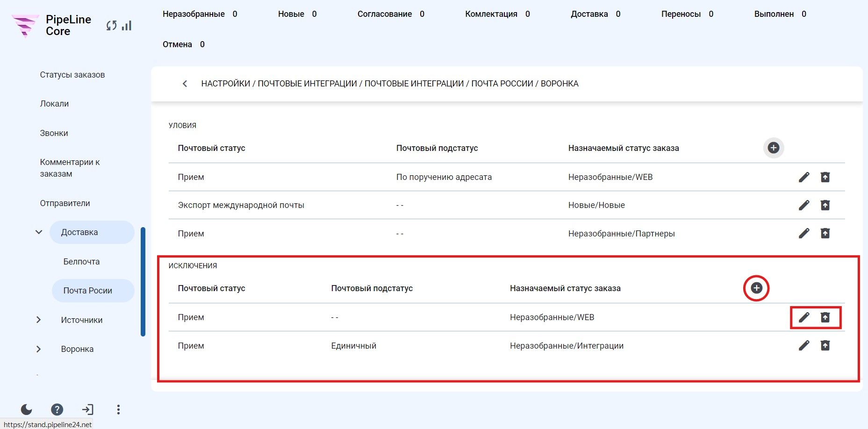Open the Комлектация status counter

point(497,14)
